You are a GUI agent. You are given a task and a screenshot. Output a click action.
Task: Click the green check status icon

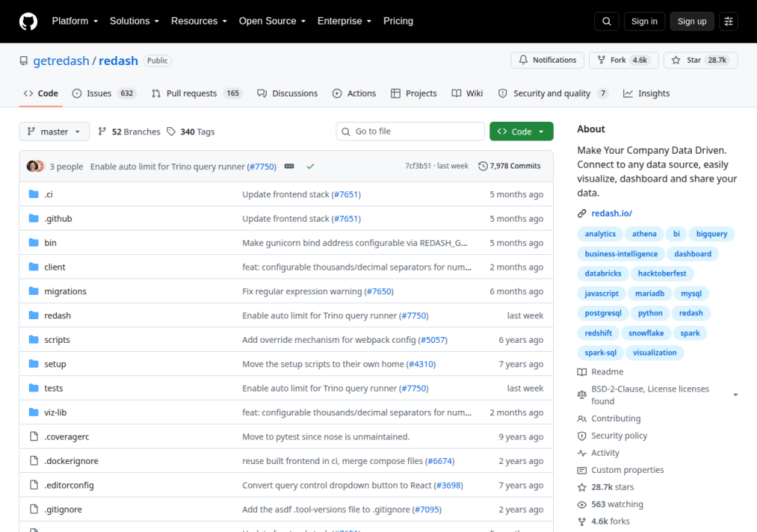pyautogui.click(x=310, y=166)
